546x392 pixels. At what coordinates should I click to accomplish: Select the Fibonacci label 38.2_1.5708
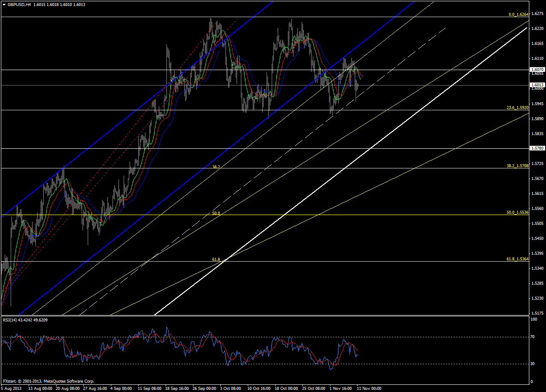517,165
